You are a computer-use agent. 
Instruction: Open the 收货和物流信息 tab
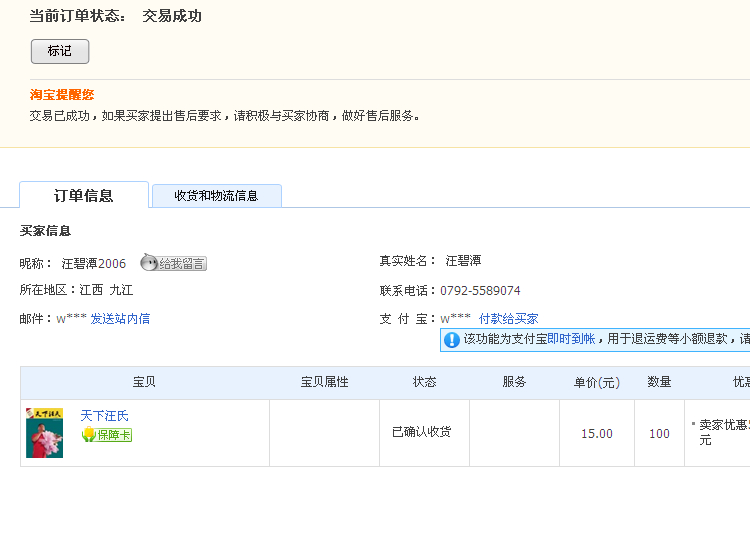tap(216, 196)
